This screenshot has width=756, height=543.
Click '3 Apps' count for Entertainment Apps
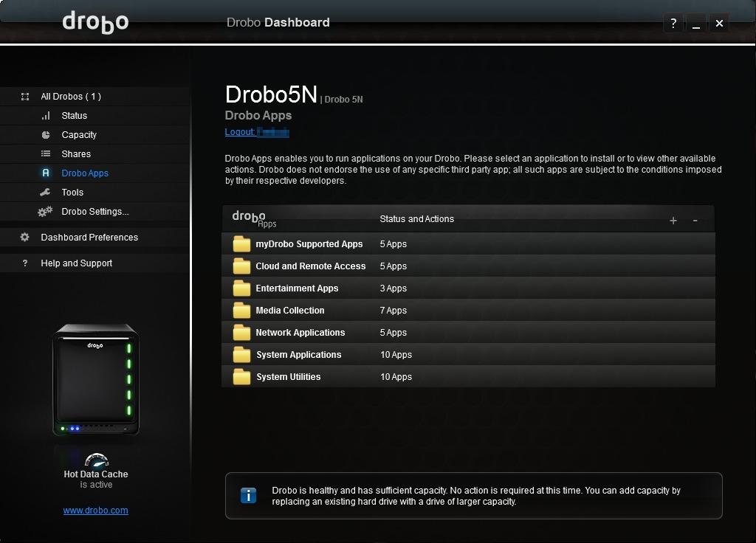(x=393, y=288)
